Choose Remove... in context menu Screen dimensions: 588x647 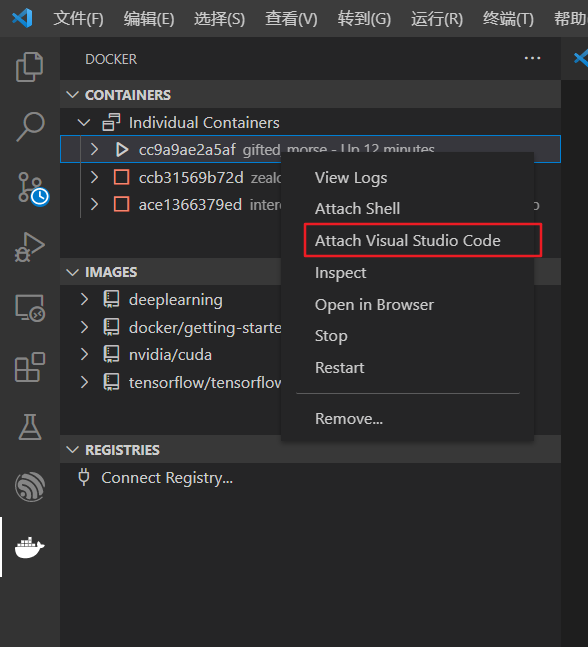coord(349,419)
